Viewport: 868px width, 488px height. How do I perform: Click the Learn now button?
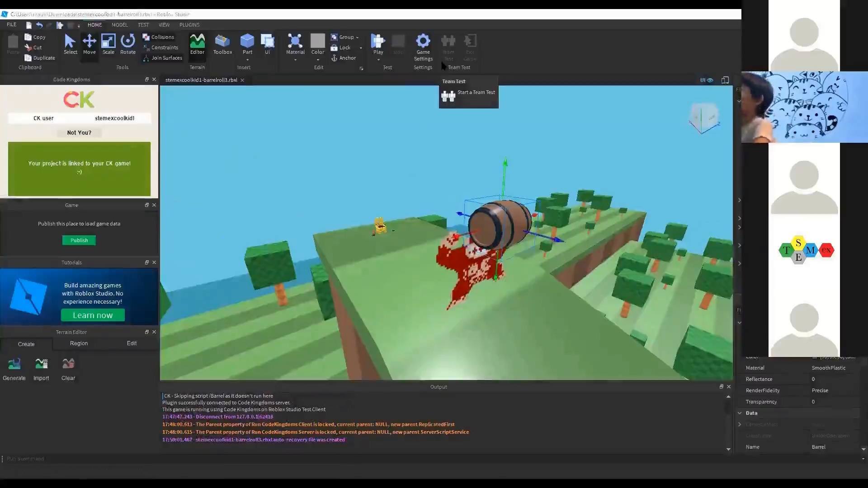pos(93,315)
